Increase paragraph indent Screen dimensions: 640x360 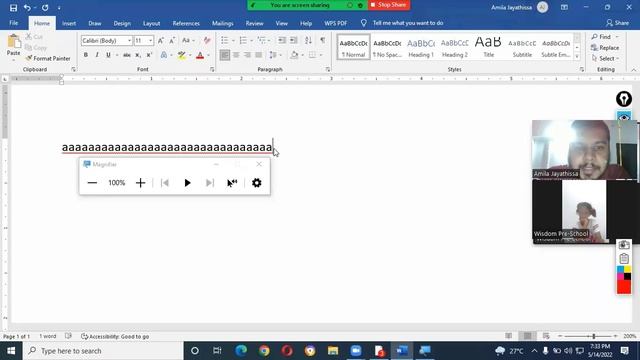coord(293,40)
